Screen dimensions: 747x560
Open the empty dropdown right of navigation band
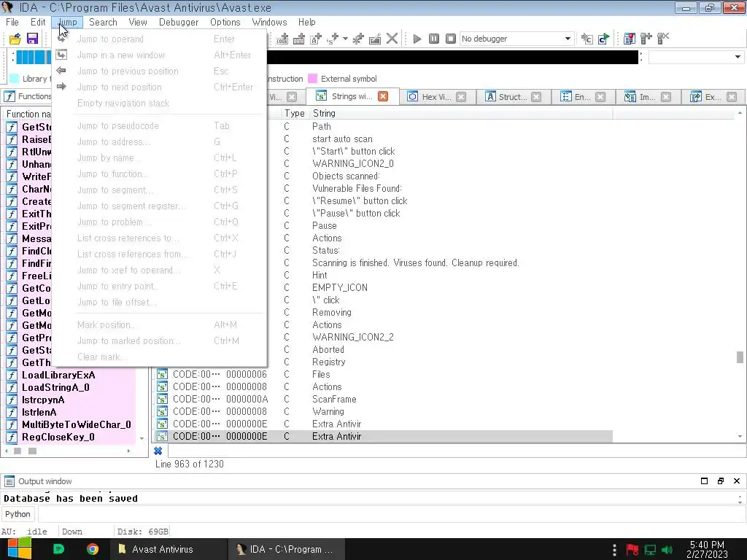[695, 57]
